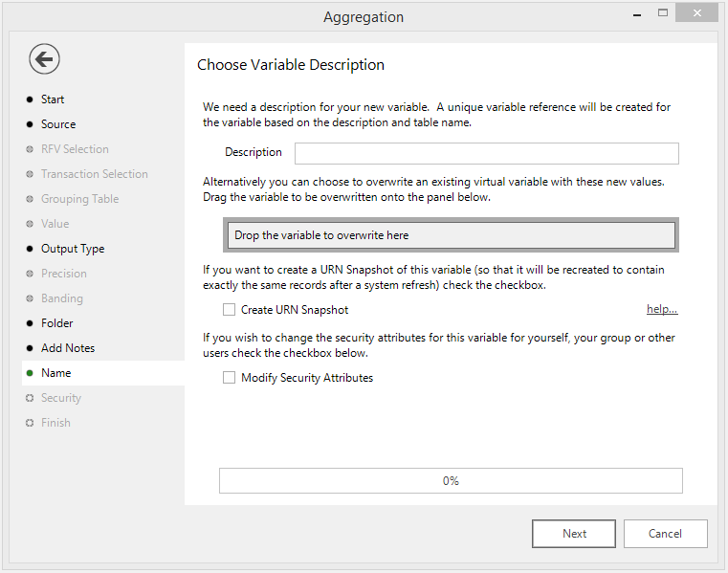
Task: Click the Security step icon
Action: pos(30,398)
